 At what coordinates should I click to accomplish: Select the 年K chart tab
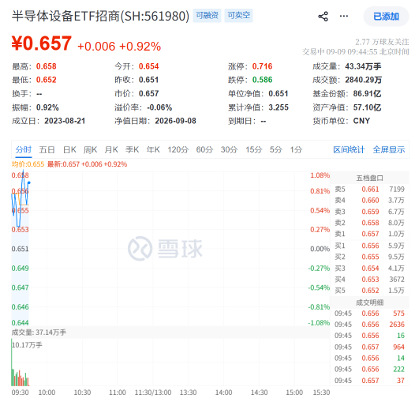tap(153, 150)
